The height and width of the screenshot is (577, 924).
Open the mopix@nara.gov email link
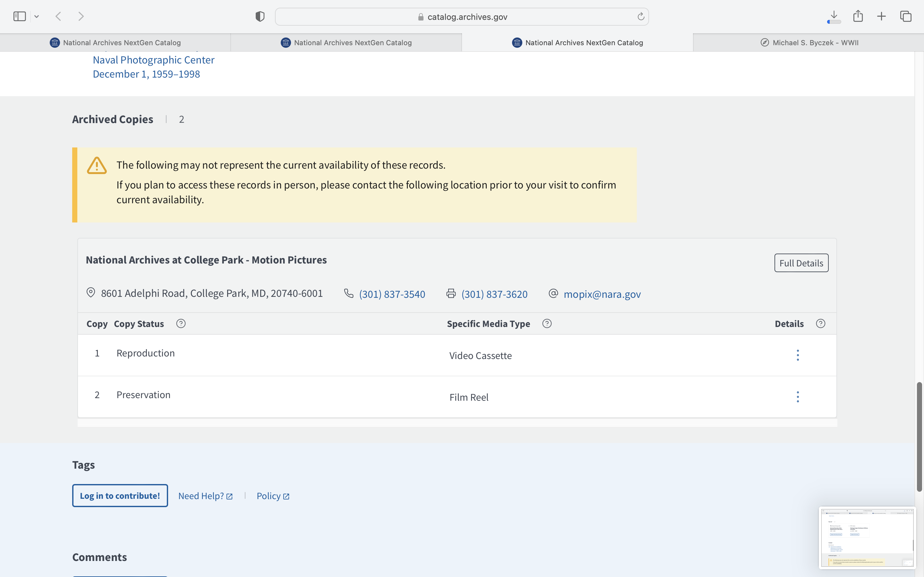(x=602, y=294)
